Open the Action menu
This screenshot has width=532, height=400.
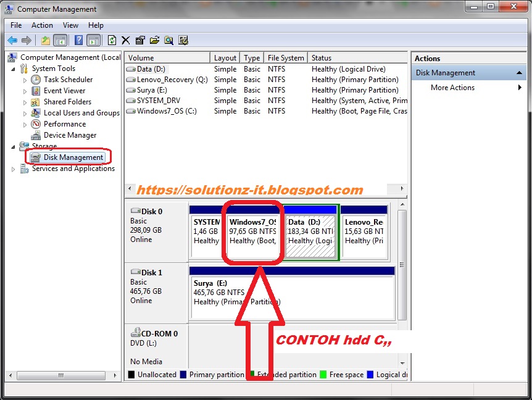coord(42,25)
